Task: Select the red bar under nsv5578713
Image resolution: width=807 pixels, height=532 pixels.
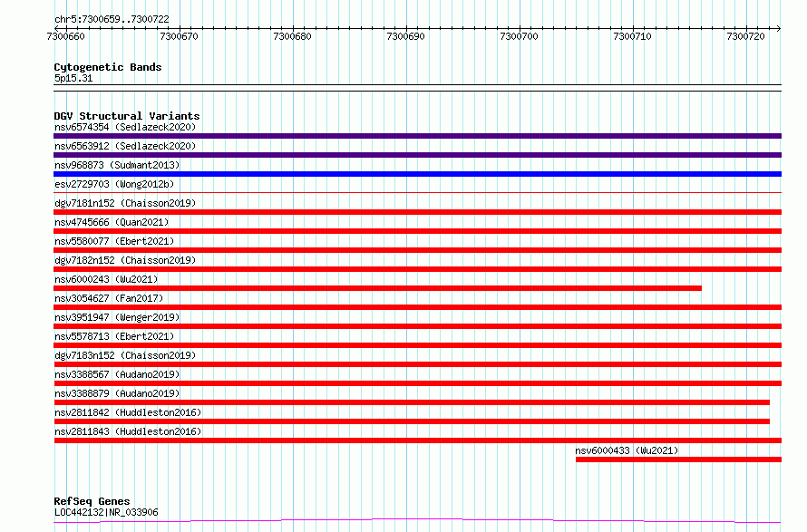Action: (x=417, y=345)
